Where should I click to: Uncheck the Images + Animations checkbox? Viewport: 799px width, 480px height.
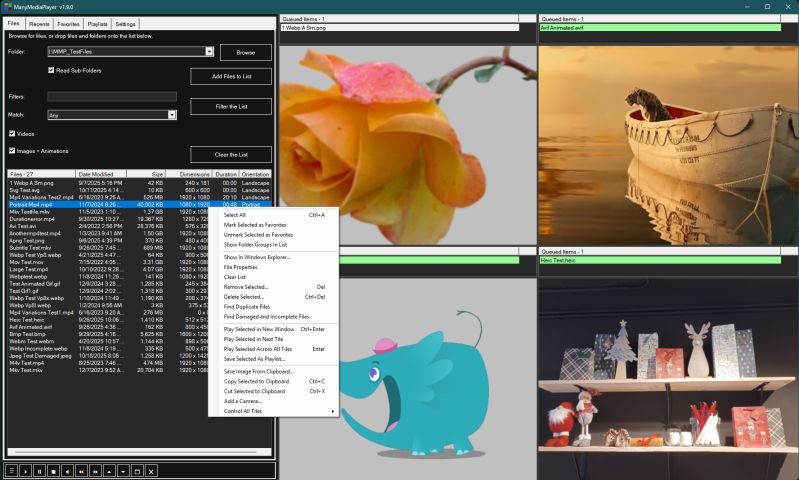coord(12,151)
